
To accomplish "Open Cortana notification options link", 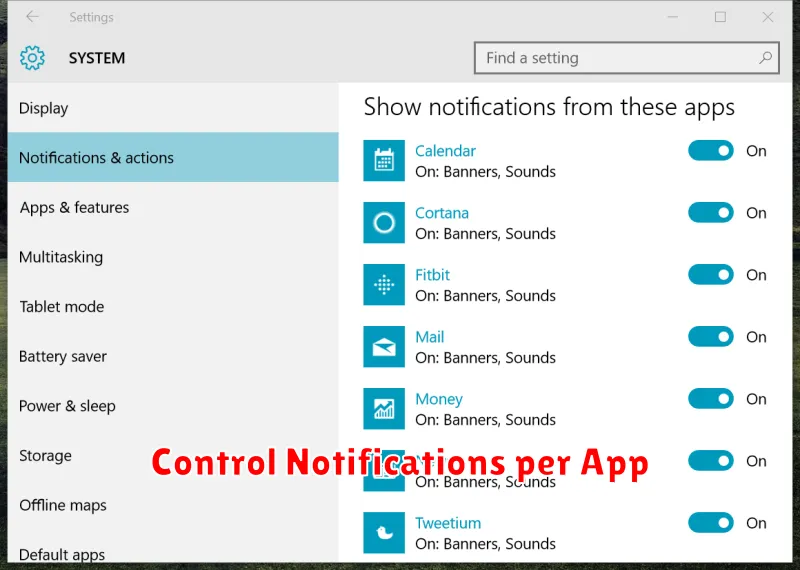I will coord(442,213).
